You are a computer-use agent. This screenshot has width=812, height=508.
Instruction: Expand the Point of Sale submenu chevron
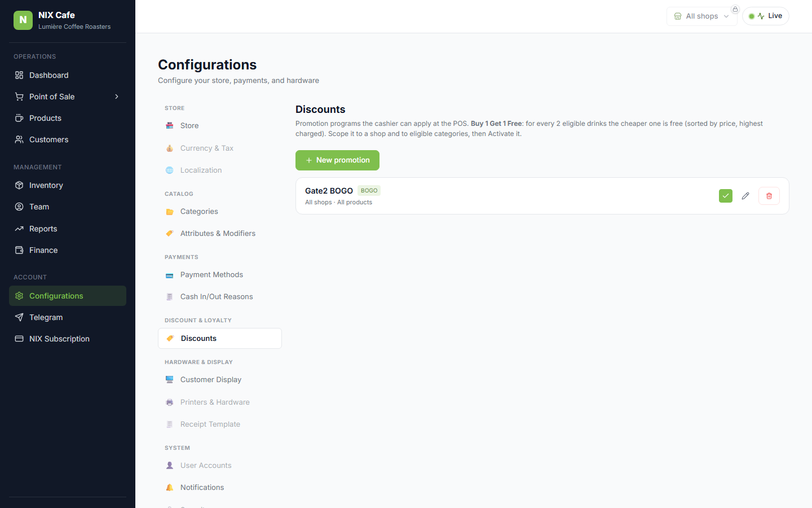point(117,97)
